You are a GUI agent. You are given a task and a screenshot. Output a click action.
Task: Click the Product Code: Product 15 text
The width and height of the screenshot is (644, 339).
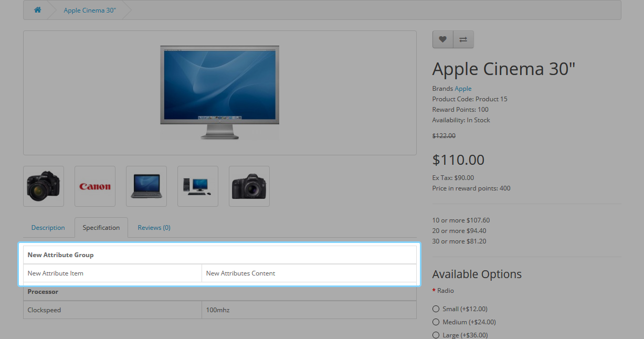(470, 99)
